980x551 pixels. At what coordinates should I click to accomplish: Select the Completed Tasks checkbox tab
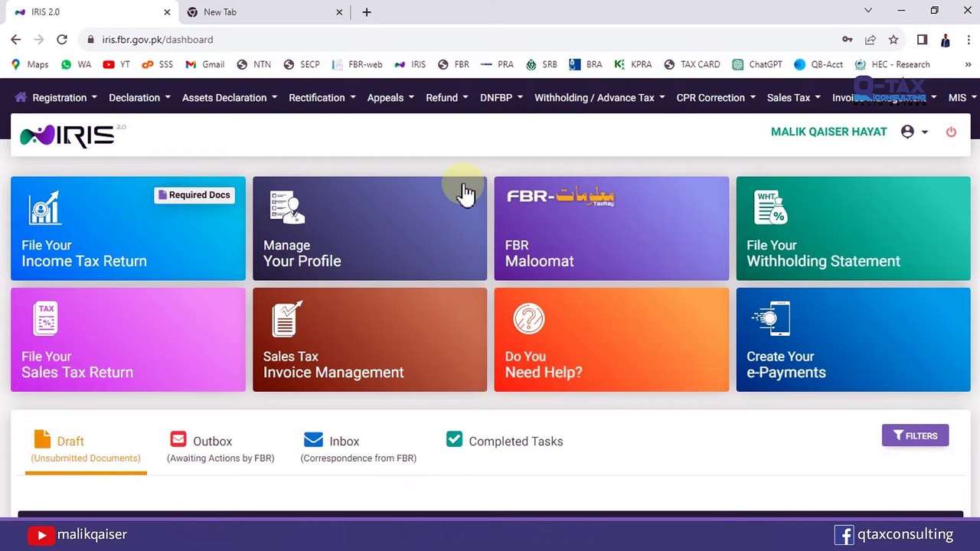pos(505,441)
